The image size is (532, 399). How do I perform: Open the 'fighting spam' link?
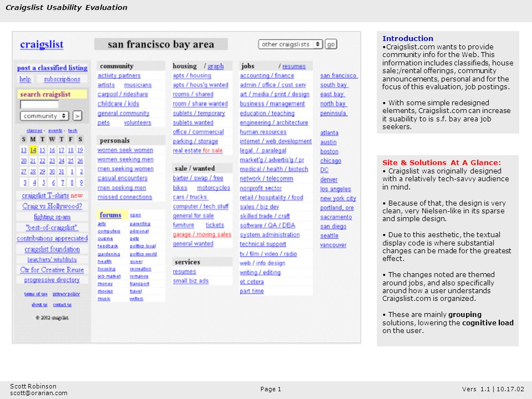pyautogui.click(x=52, y=217)
